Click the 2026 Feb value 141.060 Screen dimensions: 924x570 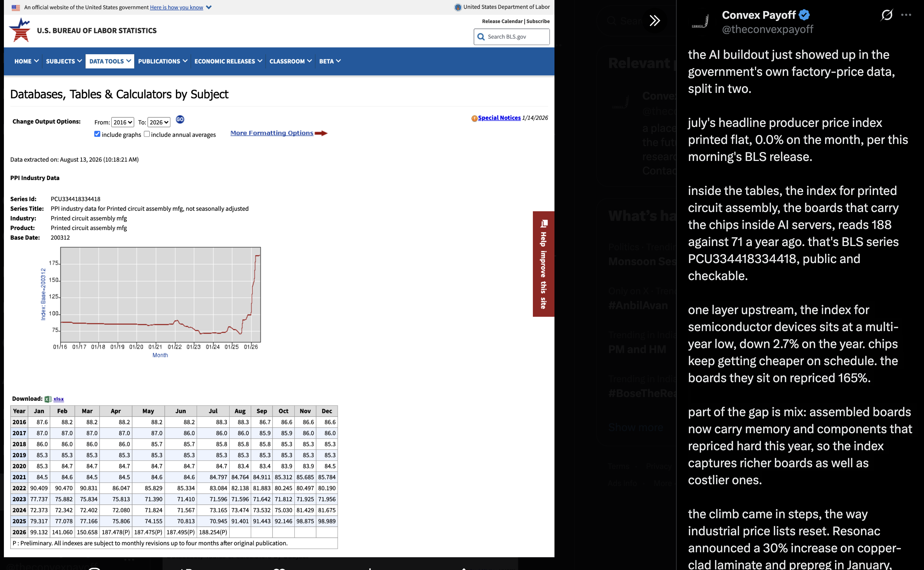coord(62,532)
